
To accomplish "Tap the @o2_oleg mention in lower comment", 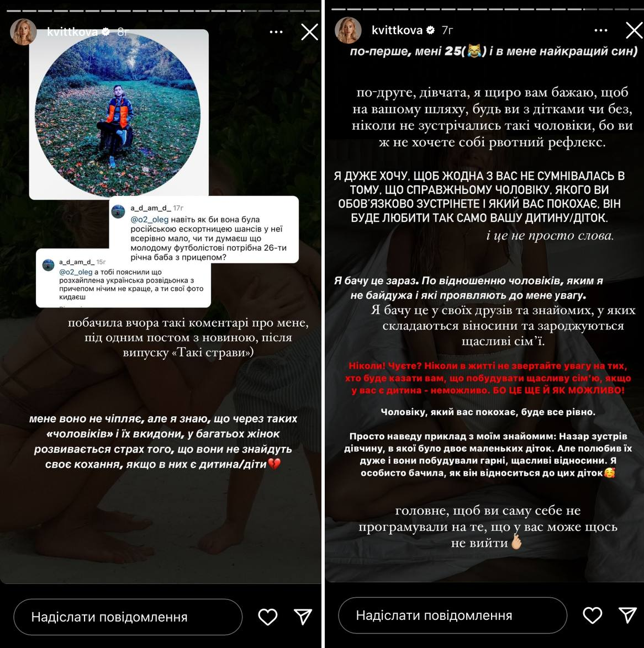I will [x=76, y=272].
